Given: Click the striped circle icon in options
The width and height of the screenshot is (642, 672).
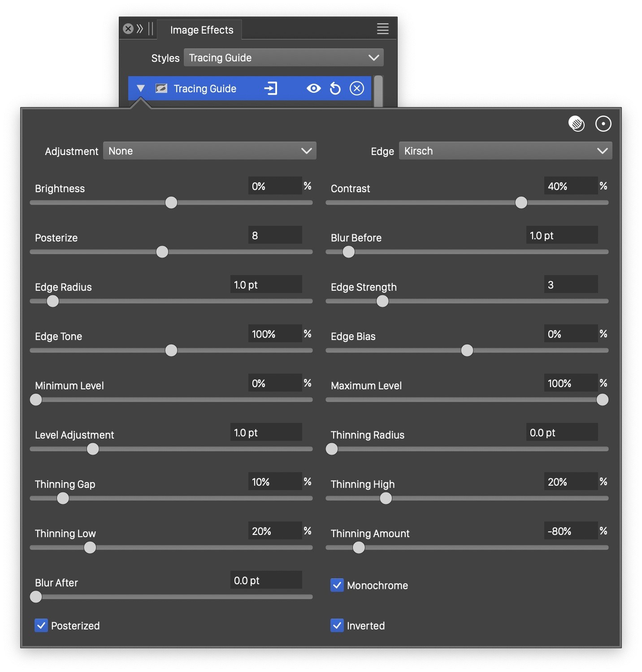Looking at the screenshot, I should point(576,124).
